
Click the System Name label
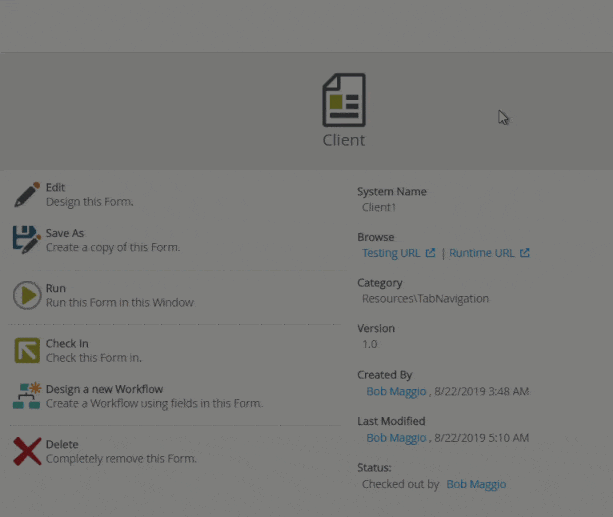(392, 192)
